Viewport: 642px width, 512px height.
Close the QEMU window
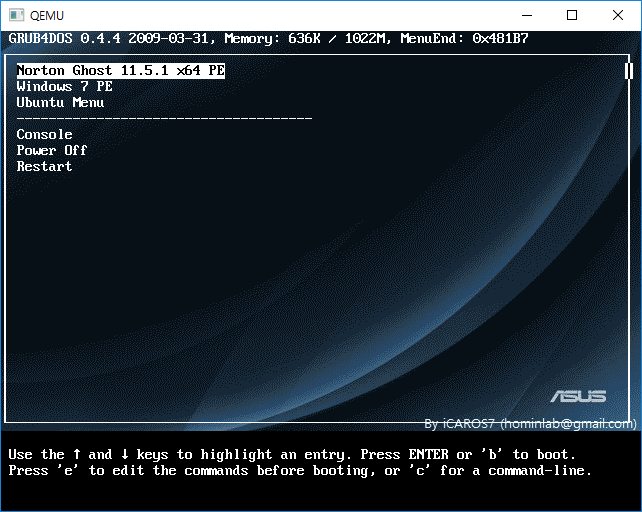(618, 16)
